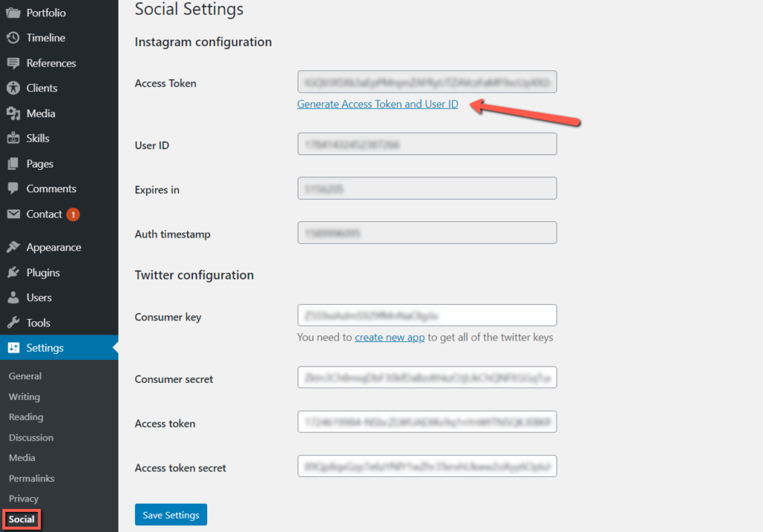Select the Social settings submenu item
The height and width of the screenshot is (532, 763).
click(x=22, y=519)
